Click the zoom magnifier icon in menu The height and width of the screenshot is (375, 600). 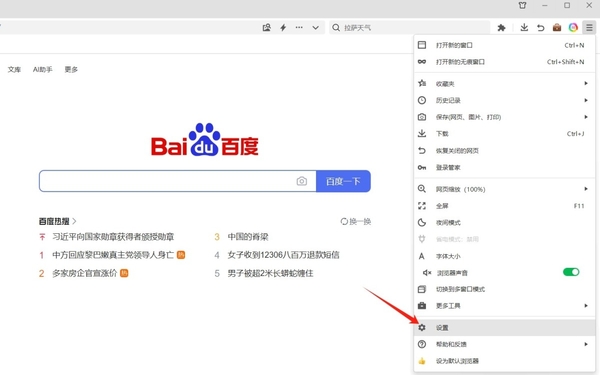pyautogui.click(x=422, y=189)
